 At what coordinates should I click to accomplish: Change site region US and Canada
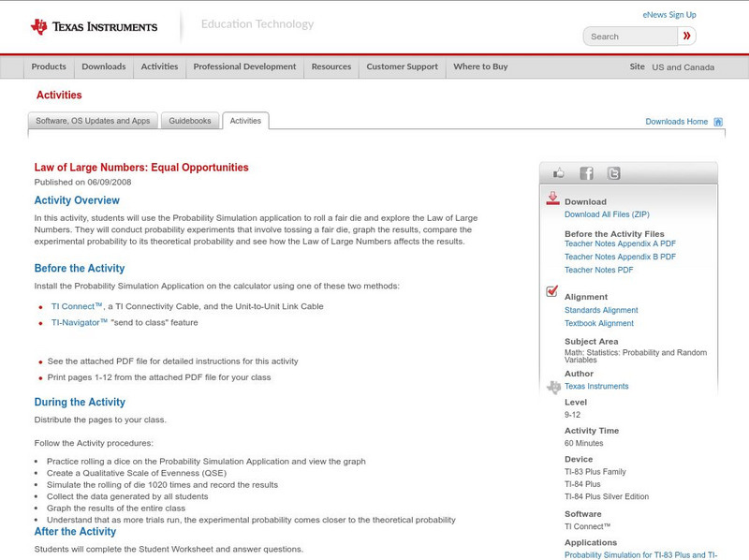[683, 67]
